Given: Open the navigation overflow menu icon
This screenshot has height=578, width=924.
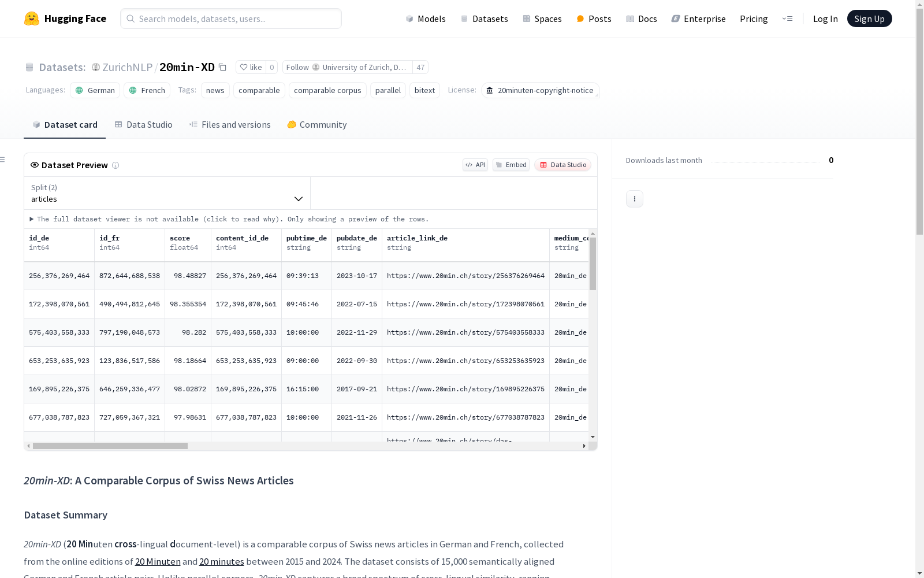Looking at the screenshot, I should click(788, 18).
